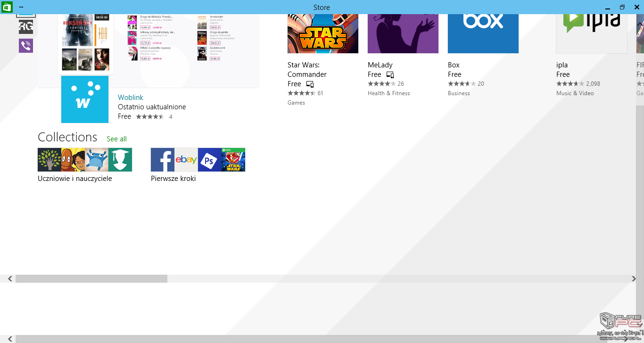644x343 pixels.
Task: Click the scroll left arrow of Store scrollbar
Action: 10,279
